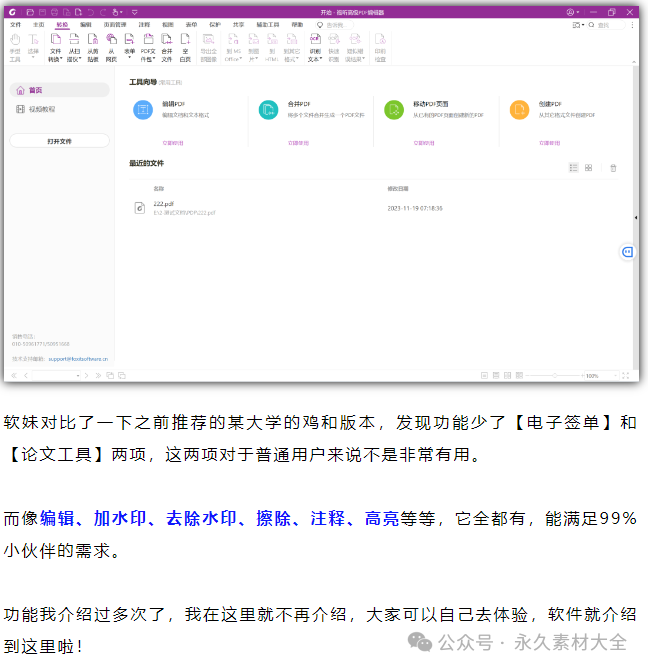Toggle facing pages view in status bar
The image size is (648, 669).
tap(507, 375)
